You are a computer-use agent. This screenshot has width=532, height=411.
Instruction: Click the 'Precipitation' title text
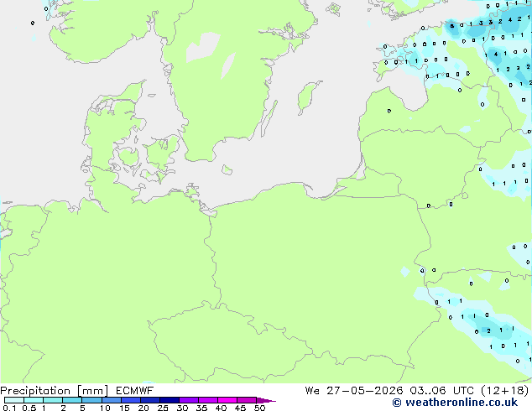(35, 391)
